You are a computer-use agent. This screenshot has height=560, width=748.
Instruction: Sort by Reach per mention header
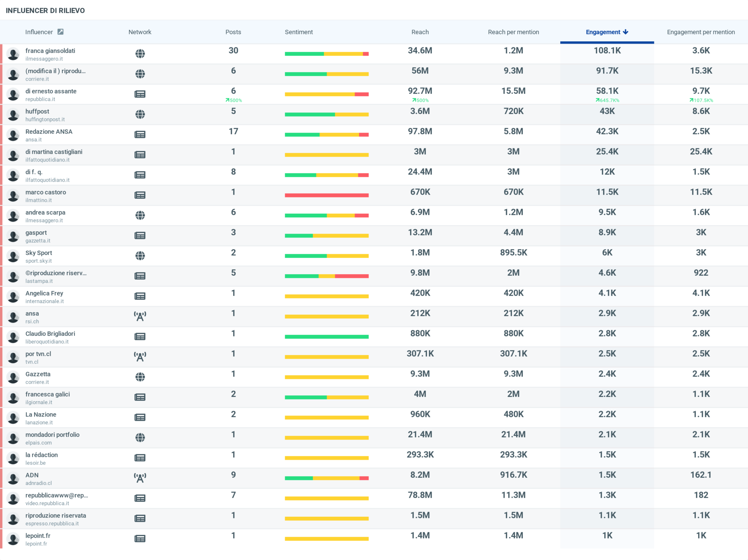coord(513,32)
